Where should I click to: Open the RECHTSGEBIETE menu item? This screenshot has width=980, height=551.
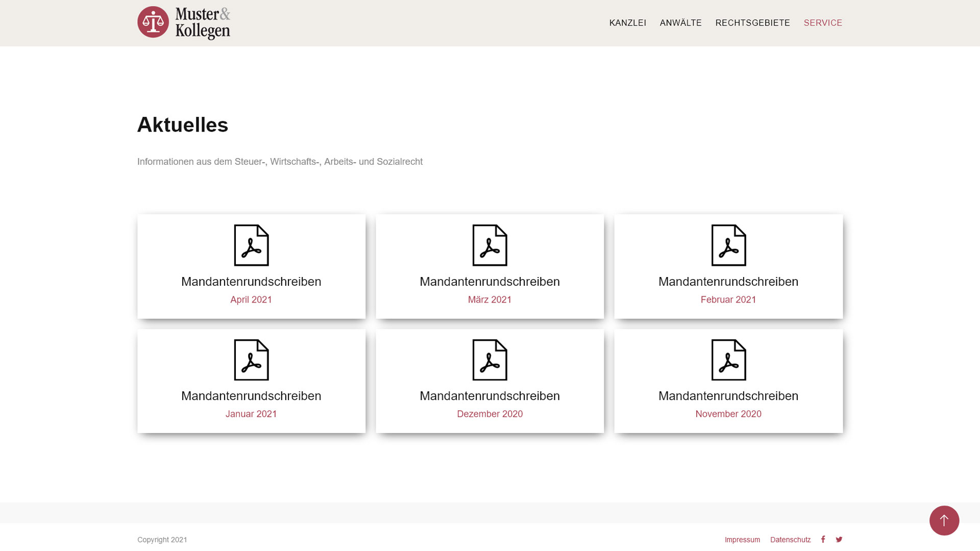point(752,23)
